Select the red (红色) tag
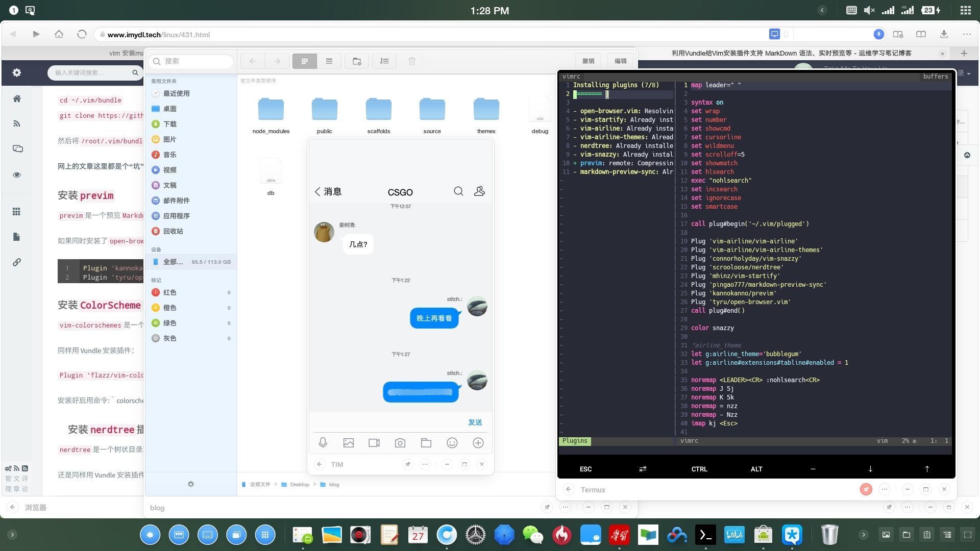 170,292
